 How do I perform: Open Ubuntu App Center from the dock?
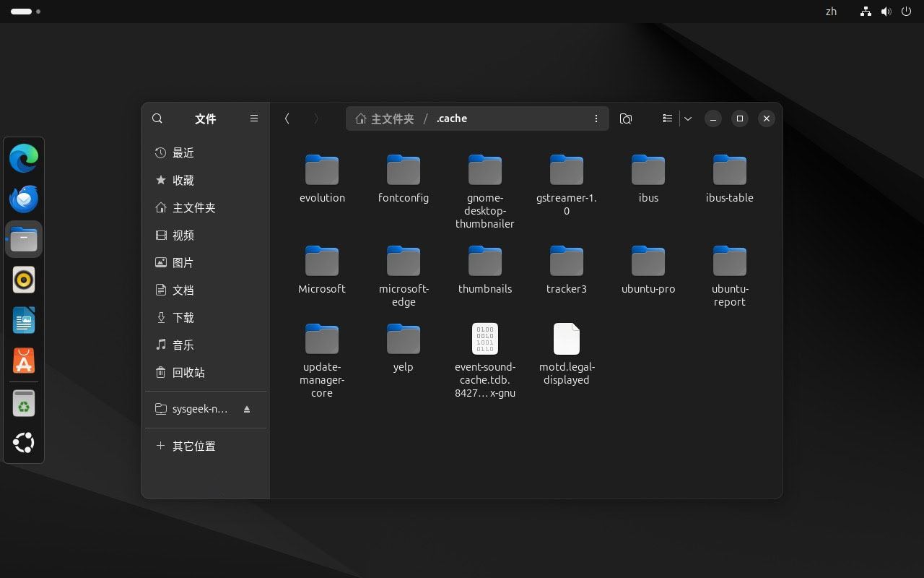coord(24,361)
